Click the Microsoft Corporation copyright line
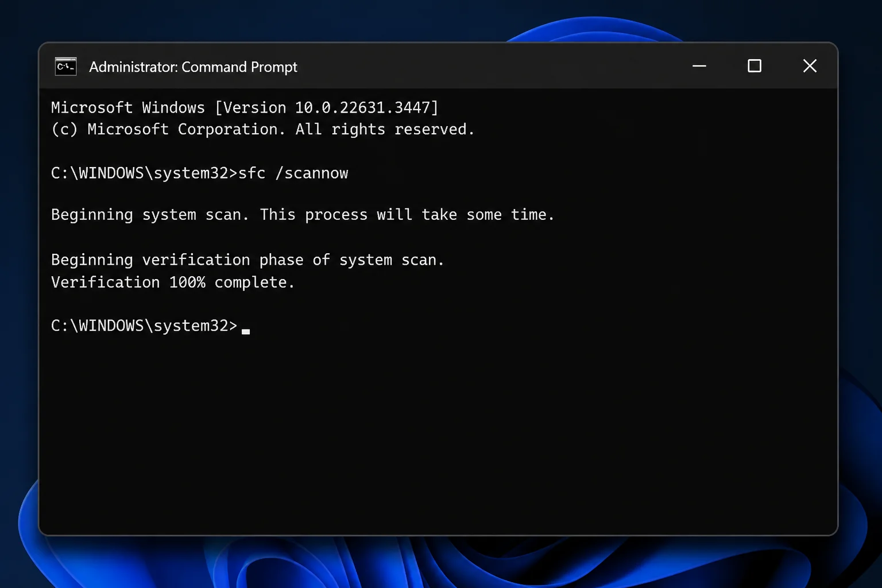Screen dimensions: 882x588 coord(263,129)
